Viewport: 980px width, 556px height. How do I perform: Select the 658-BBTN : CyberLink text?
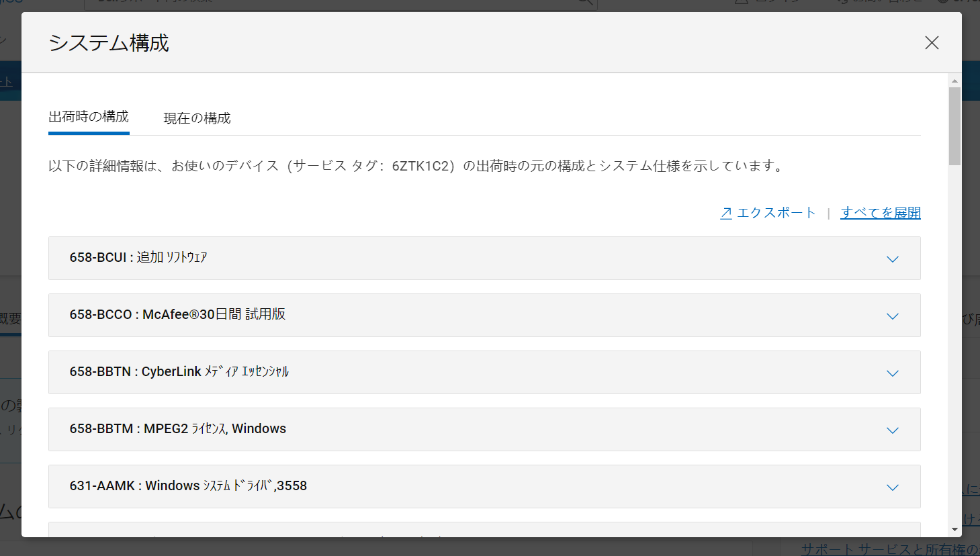179,371
